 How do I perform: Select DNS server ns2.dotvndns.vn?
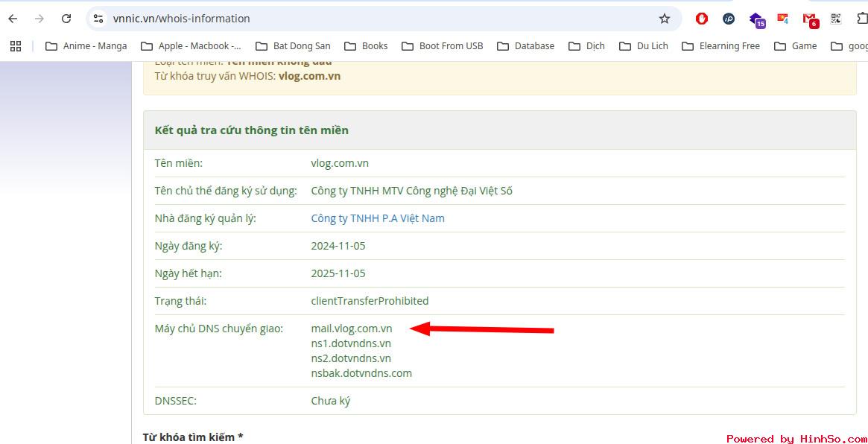[351, 359]
